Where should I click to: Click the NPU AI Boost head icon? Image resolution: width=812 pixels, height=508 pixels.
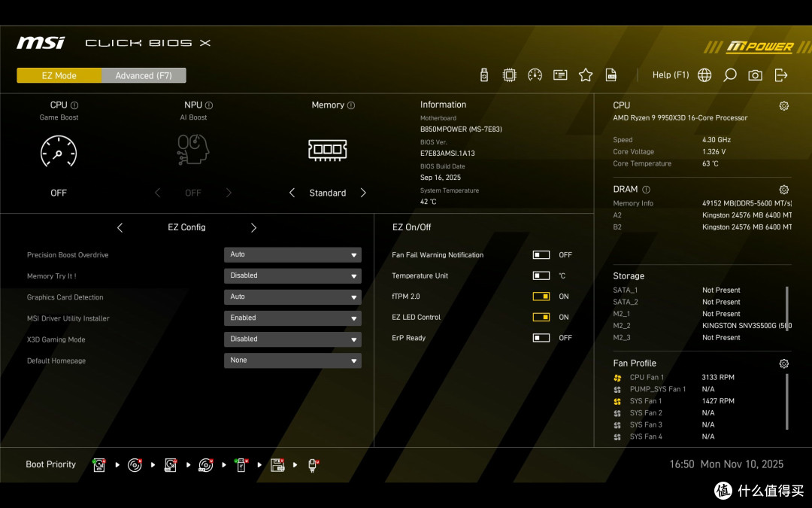click(x=192, y=149)
